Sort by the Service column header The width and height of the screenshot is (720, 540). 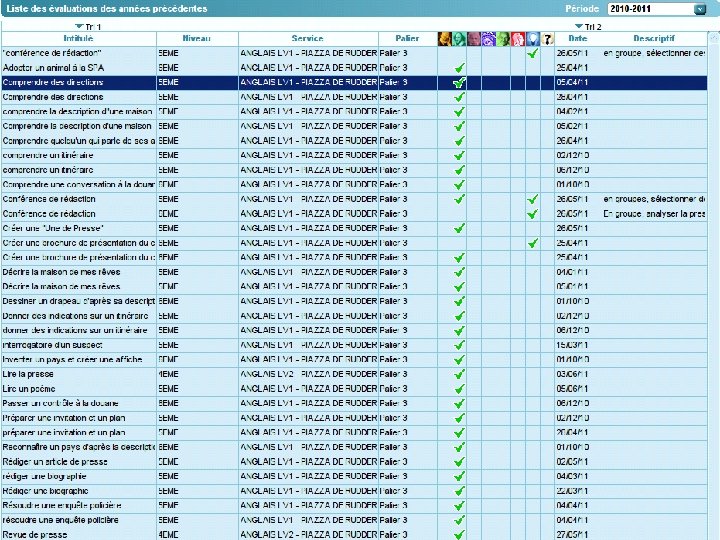coord(308,39)
